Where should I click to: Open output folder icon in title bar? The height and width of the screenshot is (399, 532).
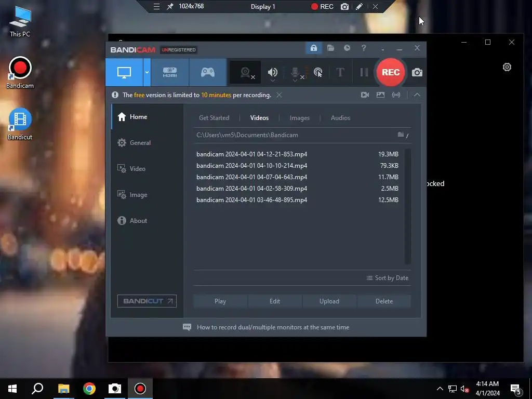click(330, 48)
